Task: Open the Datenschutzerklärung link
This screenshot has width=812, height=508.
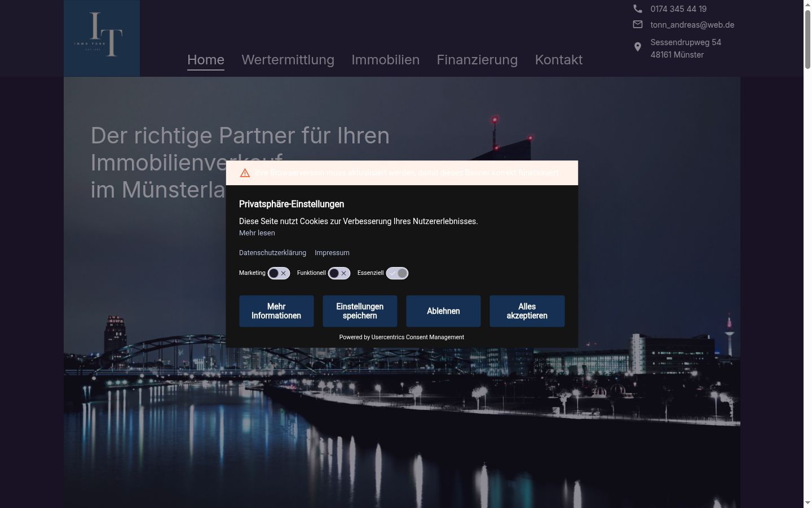Action: pos(272,253)
